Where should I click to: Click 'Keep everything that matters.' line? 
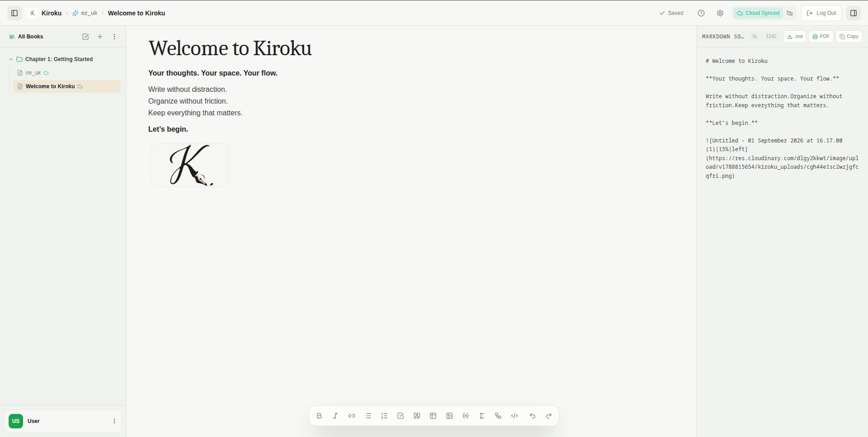coord(195,113)
